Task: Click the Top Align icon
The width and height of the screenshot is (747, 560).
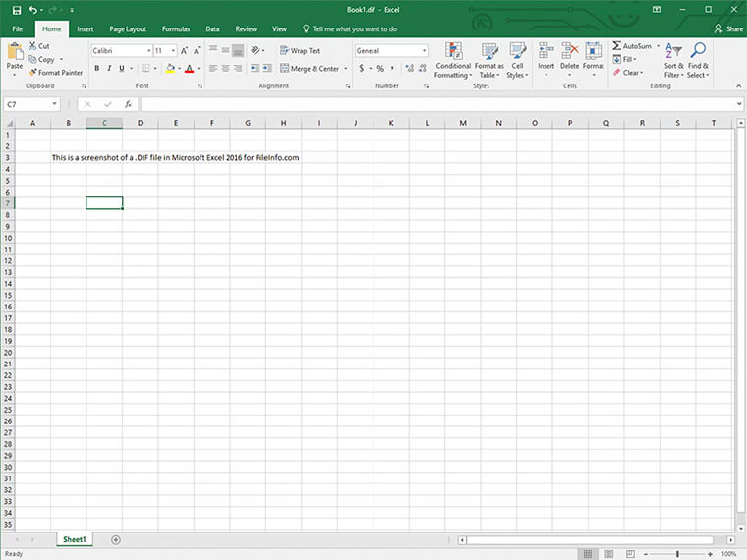Action: (213, 49)
